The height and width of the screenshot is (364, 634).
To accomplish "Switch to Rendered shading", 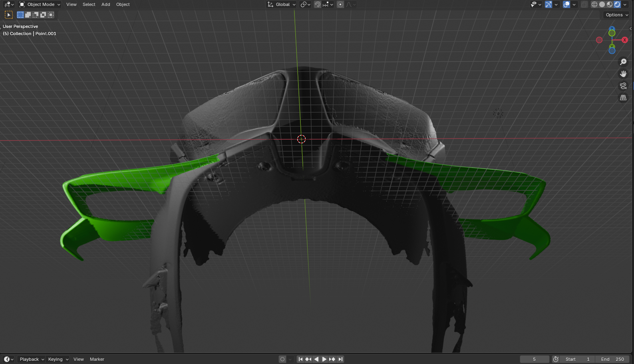I will (617, 4).
